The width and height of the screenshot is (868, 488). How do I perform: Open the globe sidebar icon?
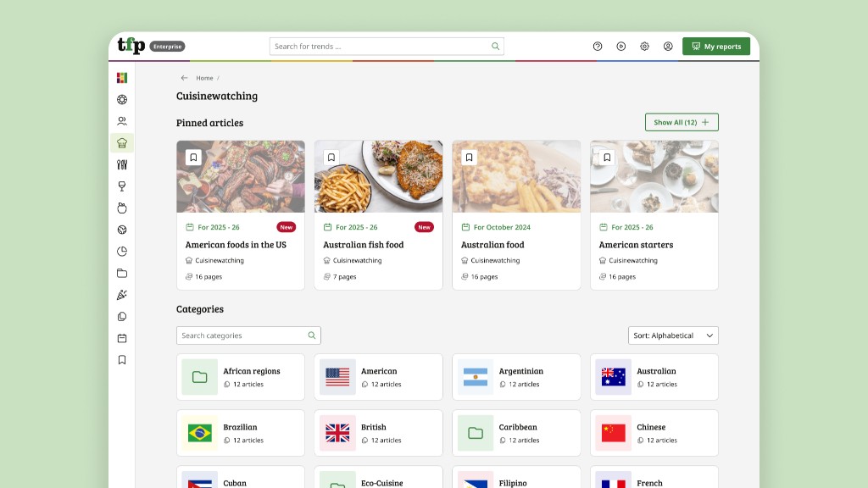click(x=122, y=230)
